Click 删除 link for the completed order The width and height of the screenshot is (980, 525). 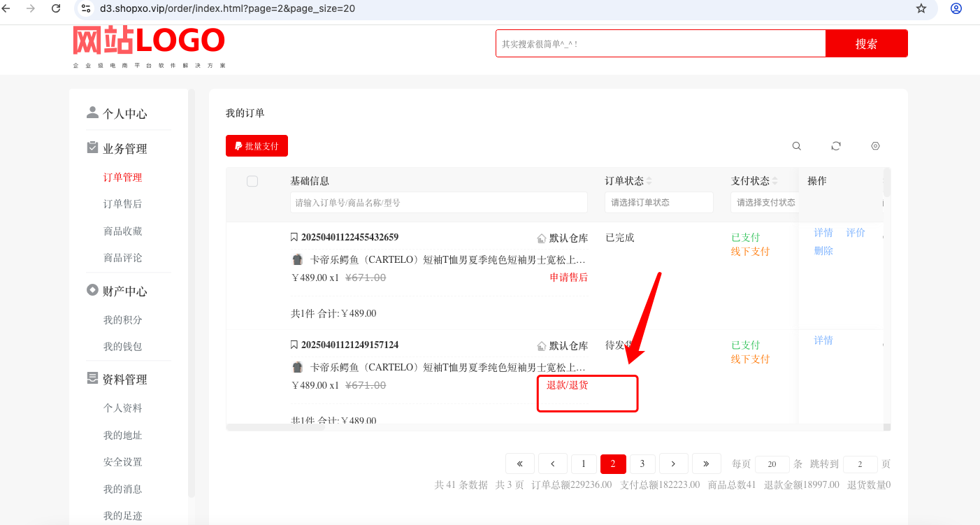tap(823, 251)
